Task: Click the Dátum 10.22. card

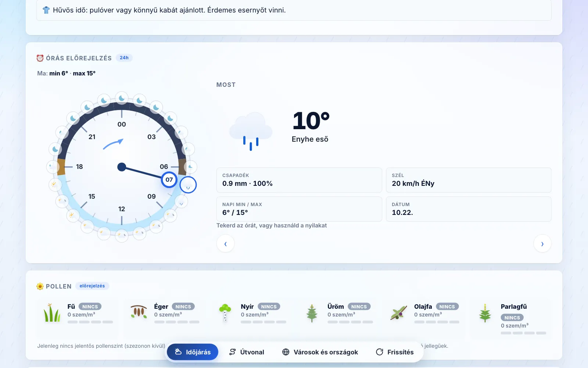Action: (x=469, y=209)
